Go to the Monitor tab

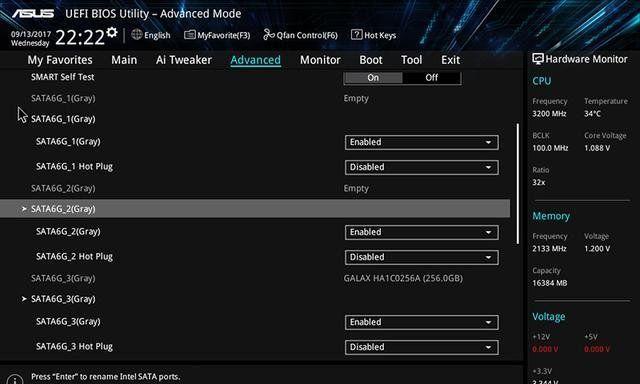(320, 60)
